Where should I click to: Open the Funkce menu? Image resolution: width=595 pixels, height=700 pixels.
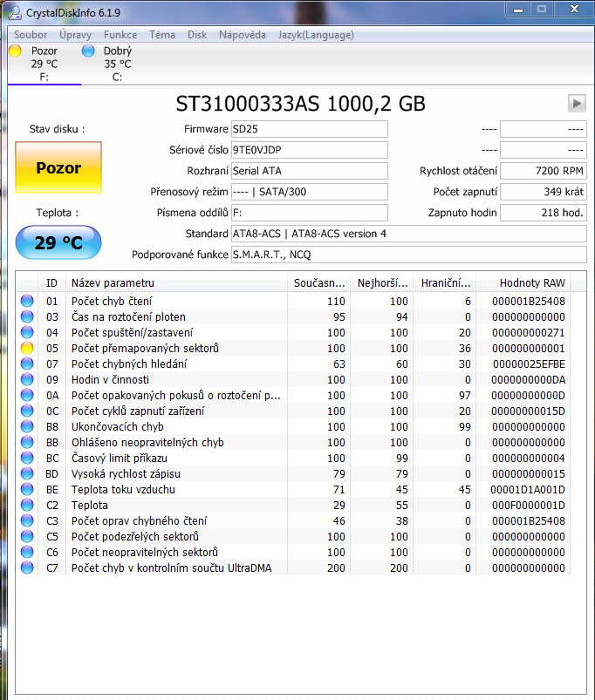[120, 35]
